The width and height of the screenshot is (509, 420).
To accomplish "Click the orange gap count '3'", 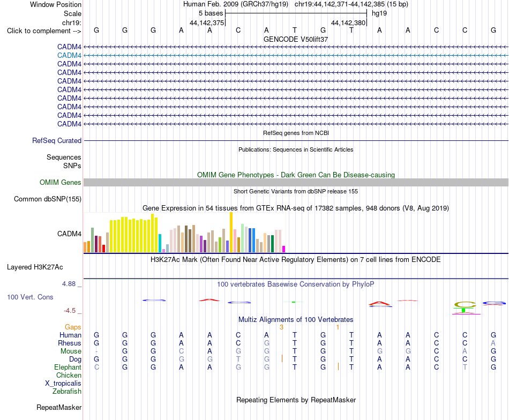I will (x=281, y=327).
